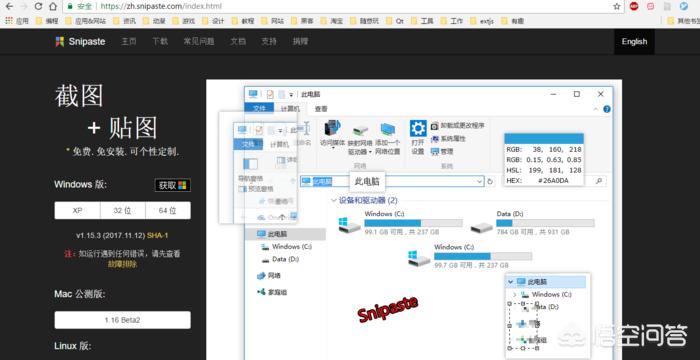
Task: Collapse the 设备和驱动器 (2) group
Action: click(x=333, y=200)
